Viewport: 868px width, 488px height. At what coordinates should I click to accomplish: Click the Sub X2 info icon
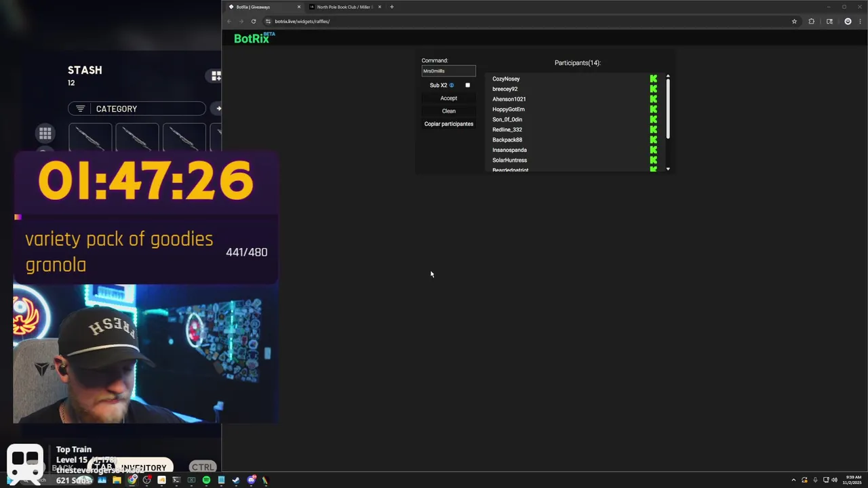[452, 85]
